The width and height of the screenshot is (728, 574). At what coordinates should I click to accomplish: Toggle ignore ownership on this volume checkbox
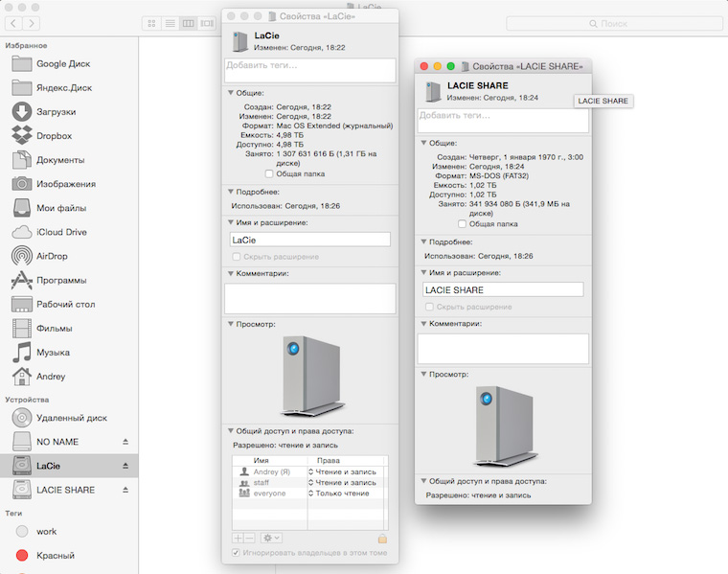pyautogui.click(x=238, y=553)
